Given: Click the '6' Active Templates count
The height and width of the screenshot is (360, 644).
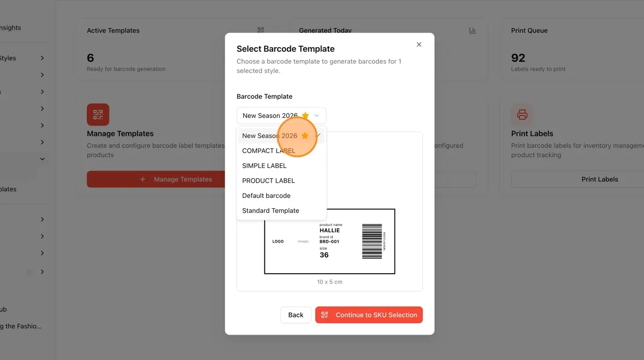Looking at the screenshot, I should 90,58.
